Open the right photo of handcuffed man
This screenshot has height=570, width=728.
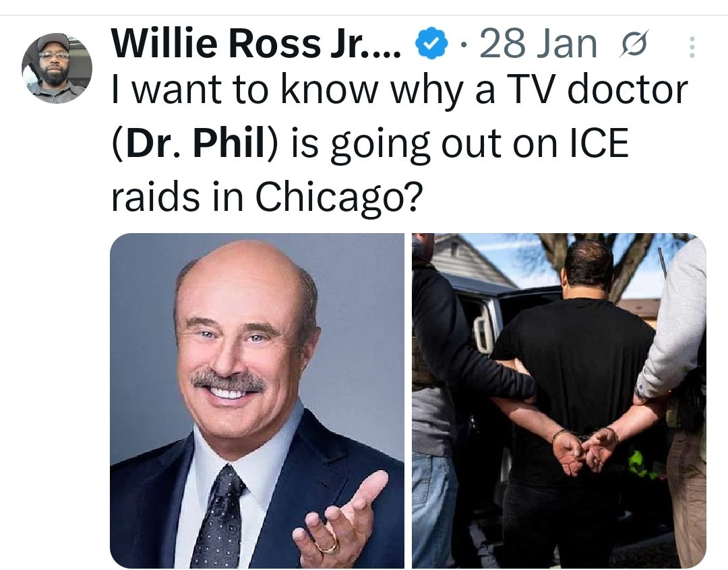(x=559, y=401)
